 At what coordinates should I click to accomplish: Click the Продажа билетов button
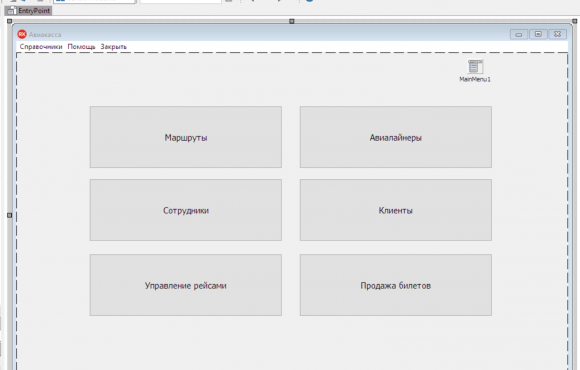pos(396,285)
